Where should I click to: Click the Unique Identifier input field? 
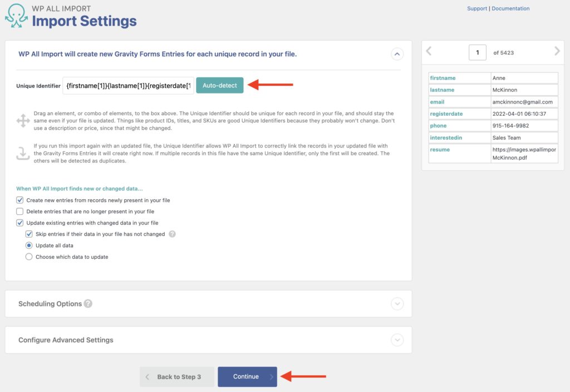(x=128, y=85)
